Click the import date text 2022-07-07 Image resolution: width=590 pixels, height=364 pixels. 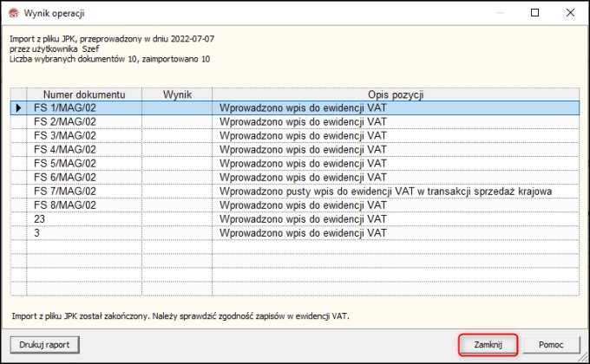tap(193, 39)
